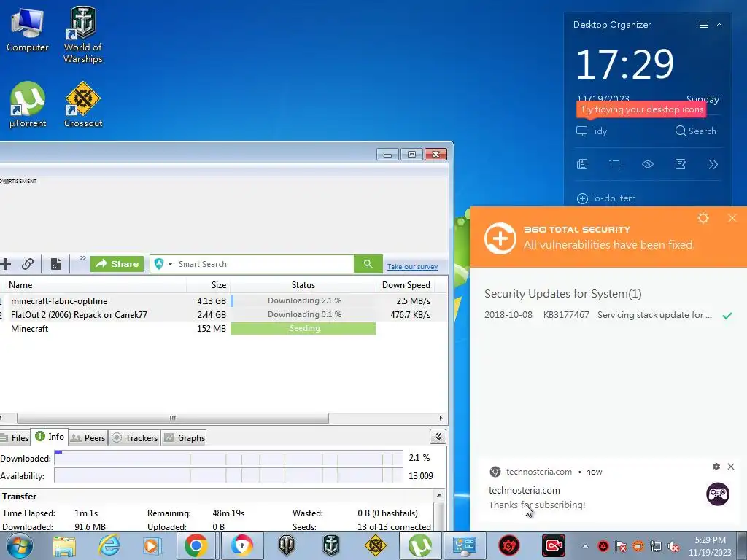Collapse the detail pane with double-chevron button
Screen dimensions: 747x560
coord(438,437)
